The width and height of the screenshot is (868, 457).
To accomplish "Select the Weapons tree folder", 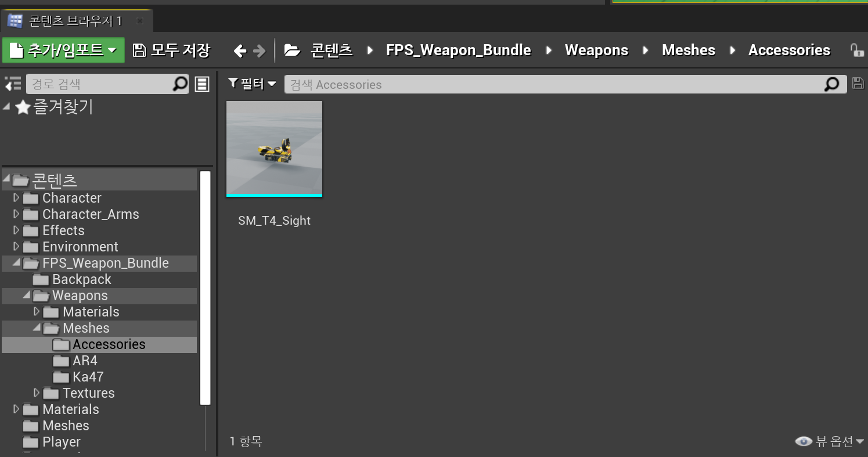I will (x=80, y=296).
